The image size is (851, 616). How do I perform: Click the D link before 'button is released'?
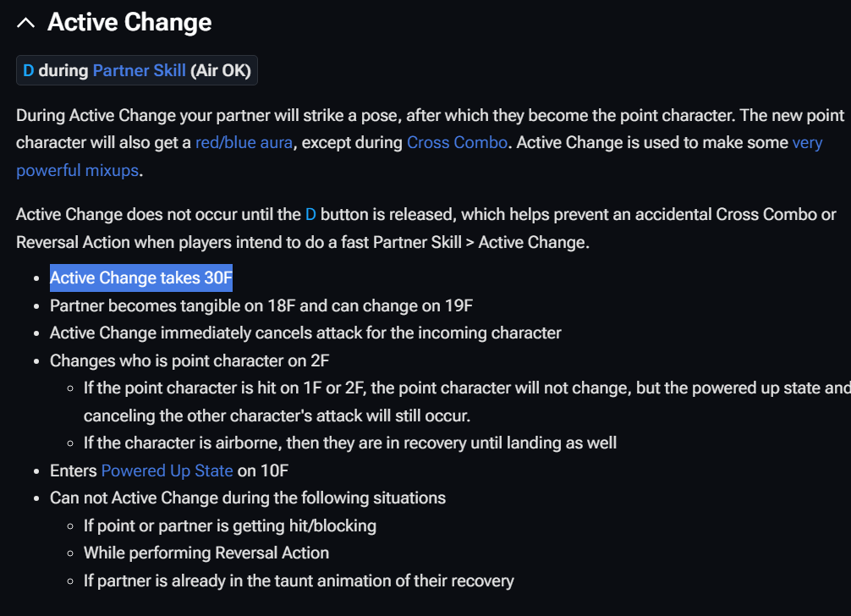310,214
